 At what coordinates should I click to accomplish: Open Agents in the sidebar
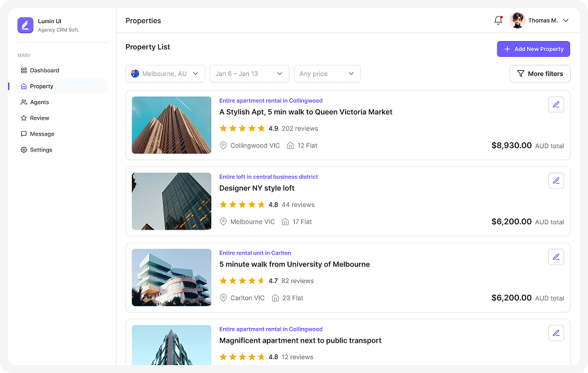[39, 103]
